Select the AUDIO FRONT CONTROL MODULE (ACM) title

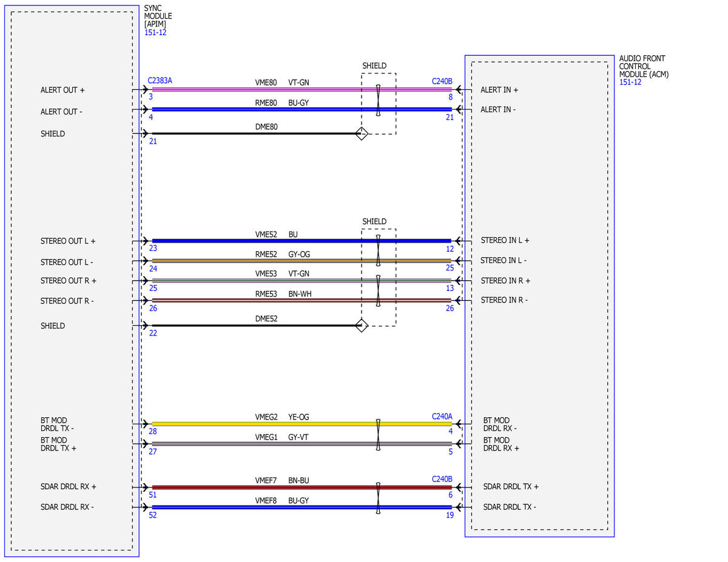click(x=642, y=67)
